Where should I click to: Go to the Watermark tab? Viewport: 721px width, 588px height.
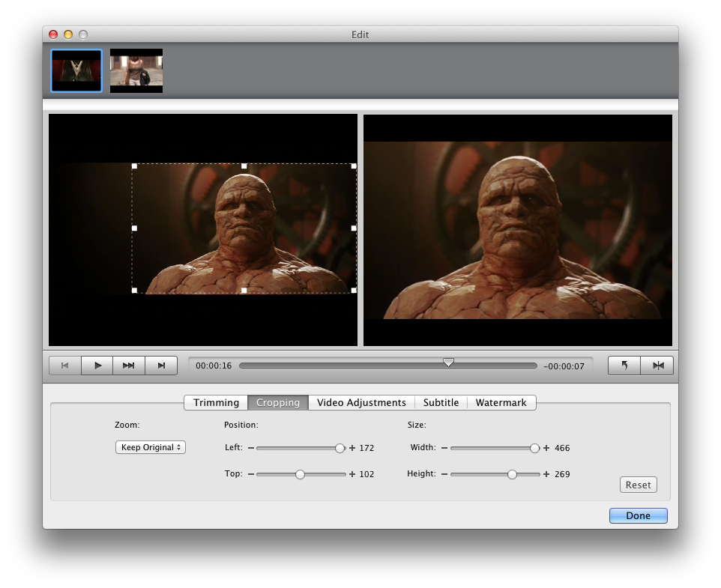tap(501, 403)
